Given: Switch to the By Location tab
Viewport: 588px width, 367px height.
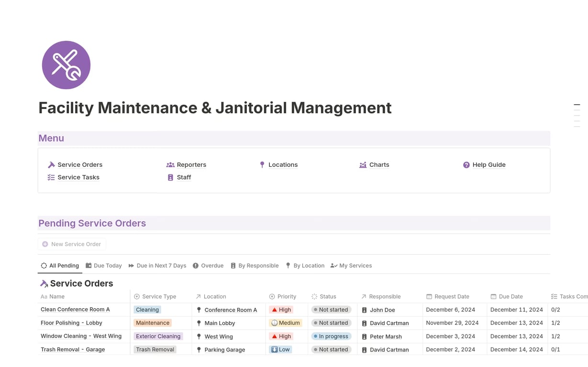Looking at the screenshot, I should coord(305,266).
